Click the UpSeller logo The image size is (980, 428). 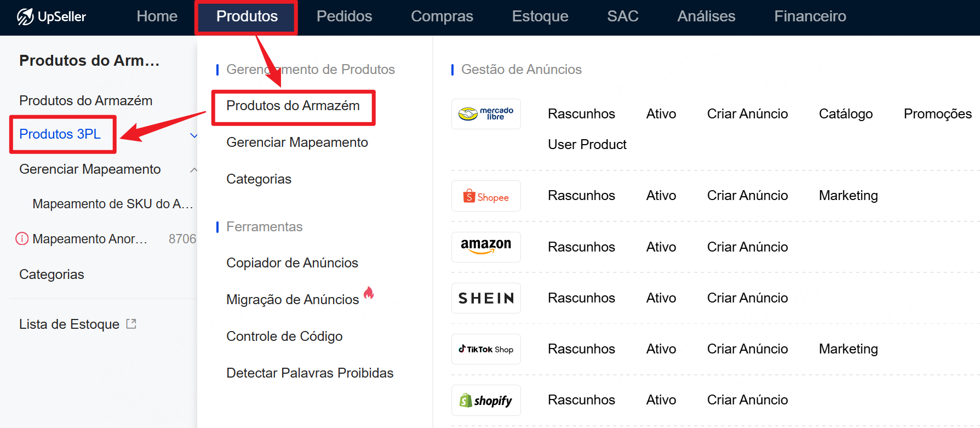51,16
